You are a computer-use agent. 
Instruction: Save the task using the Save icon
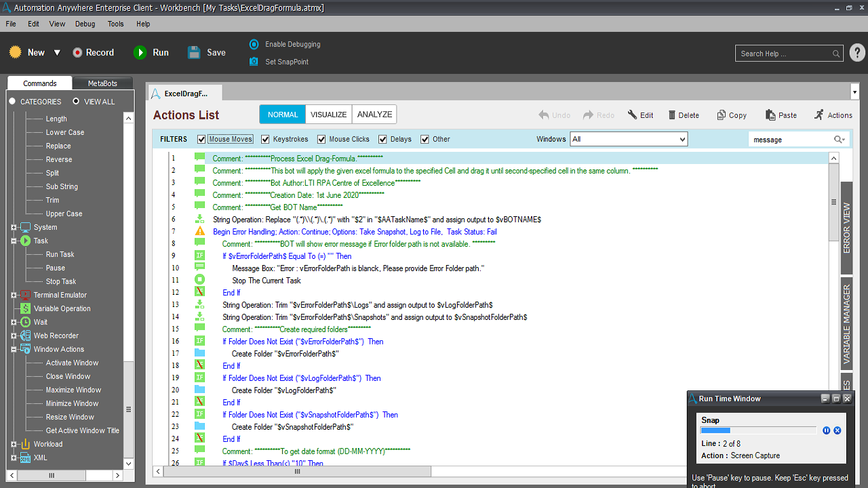coord(194,52)
